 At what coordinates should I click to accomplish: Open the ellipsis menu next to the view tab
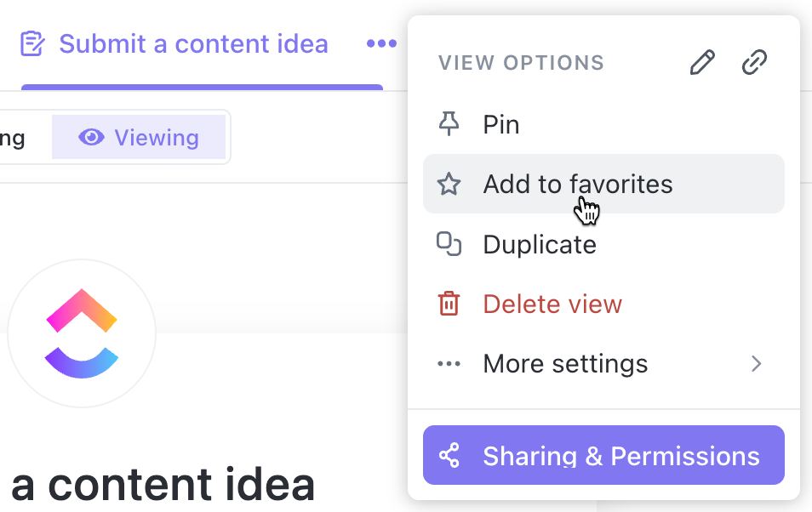point(381,43)
